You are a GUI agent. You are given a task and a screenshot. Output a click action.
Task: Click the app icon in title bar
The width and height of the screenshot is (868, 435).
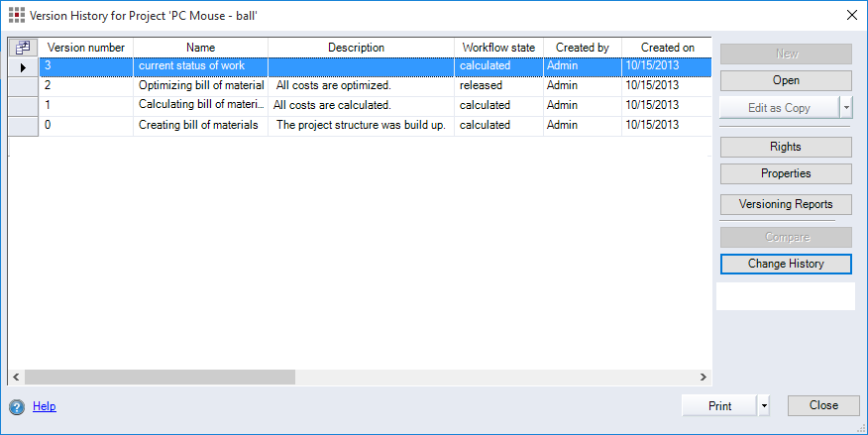coord(17,15)
